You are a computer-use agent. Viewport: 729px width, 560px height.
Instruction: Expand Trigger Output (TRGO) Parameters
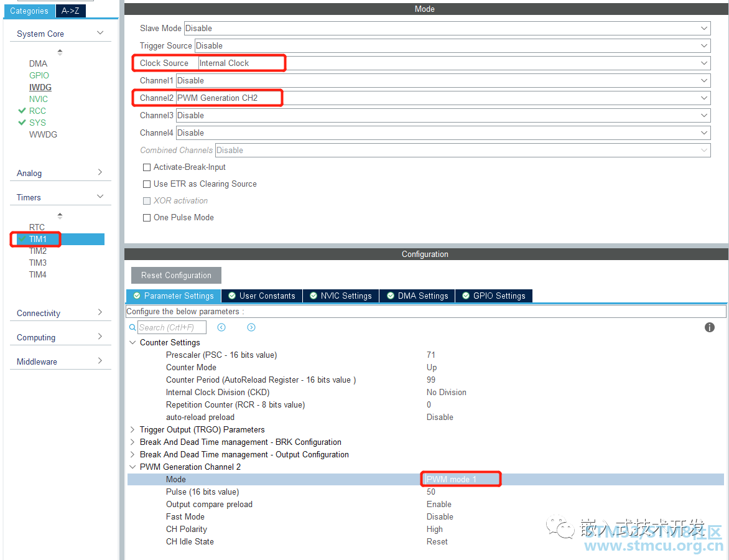click(x=132, y=429)
